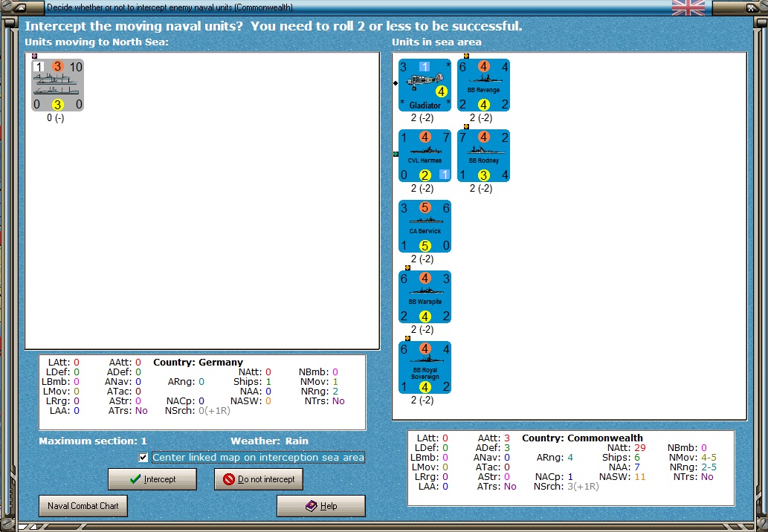The height and width of the screenshot is (532, 768).
Task: Open the Help button
Action: (x=321, y=506)
